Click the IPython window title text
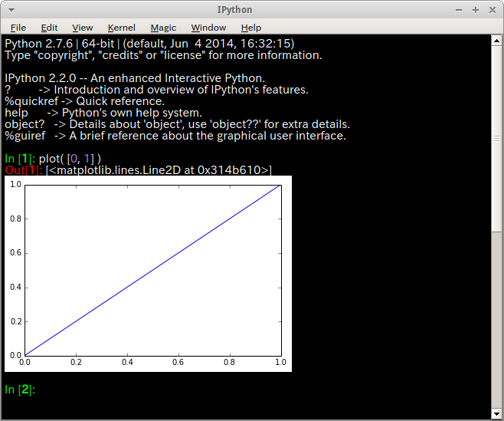The height and width of the screenshot is (421, 504). pyautogui.click(x=234, y=10)
